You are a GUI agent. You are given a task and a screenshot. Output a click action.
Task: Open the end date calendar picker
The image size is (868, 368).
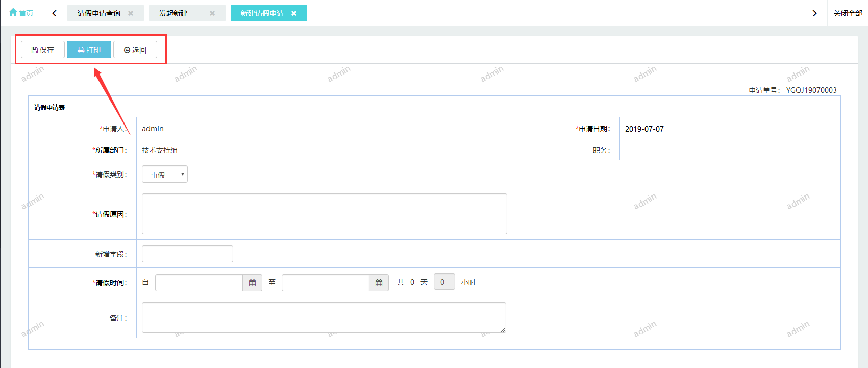pos(379,283)
